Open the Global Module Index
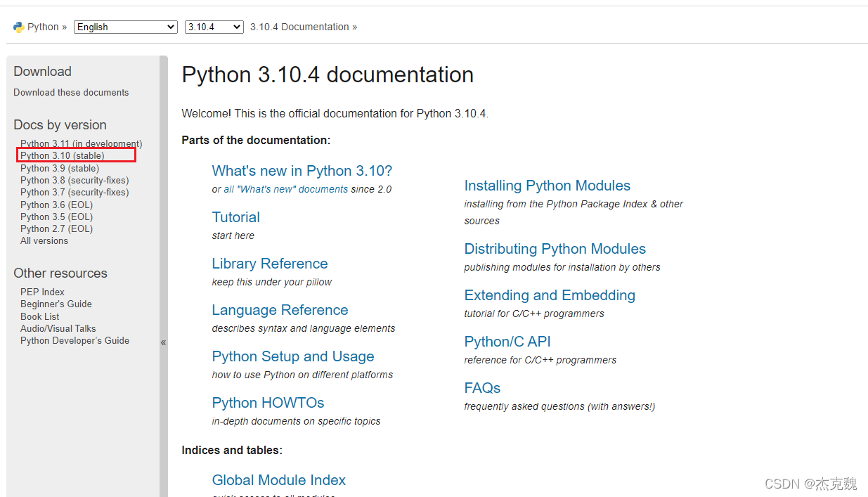 pos(279,480)
